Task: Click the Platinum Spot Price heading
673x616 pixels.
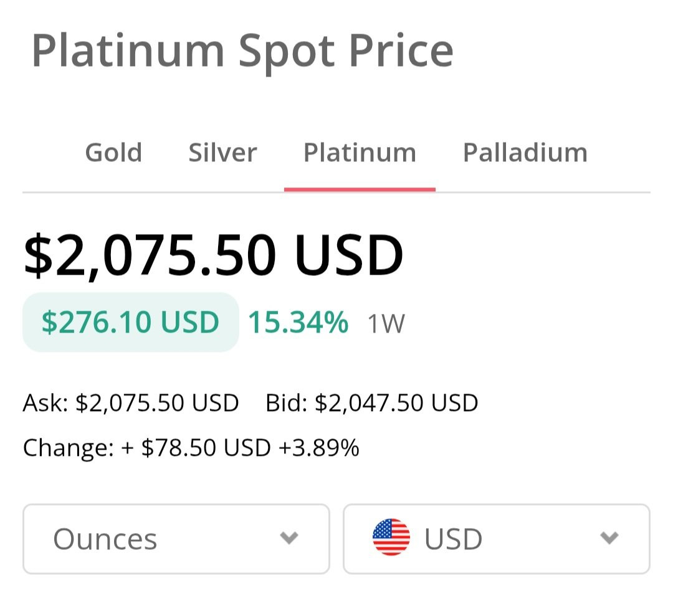Action: coord(242,51)
